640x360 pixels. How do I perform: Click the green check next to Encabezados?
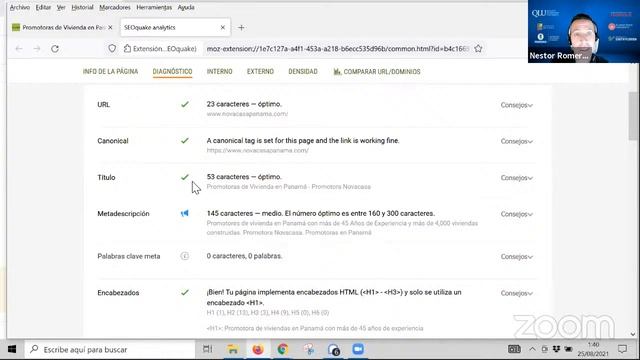184,293
